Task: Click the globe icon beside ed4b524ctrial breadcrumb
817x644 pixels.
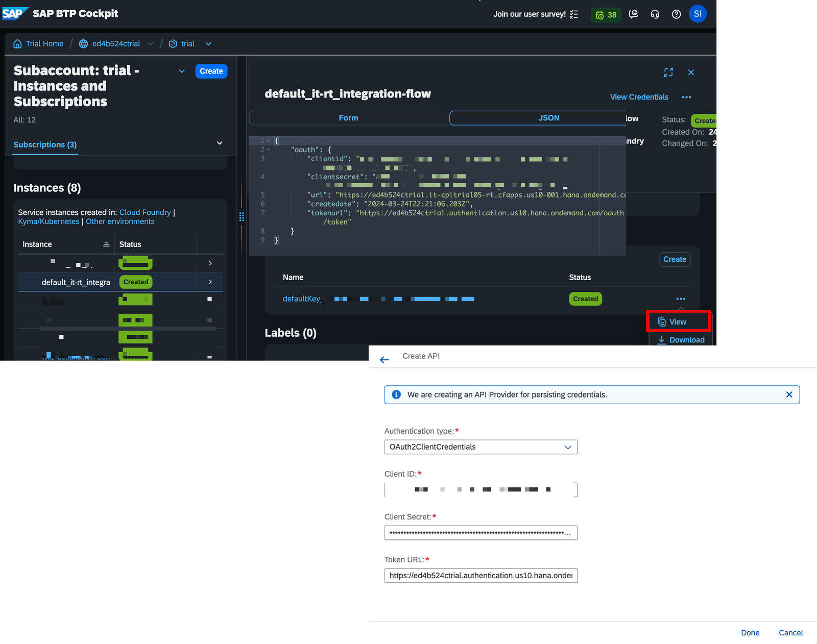Action: (x=83, y=44)
